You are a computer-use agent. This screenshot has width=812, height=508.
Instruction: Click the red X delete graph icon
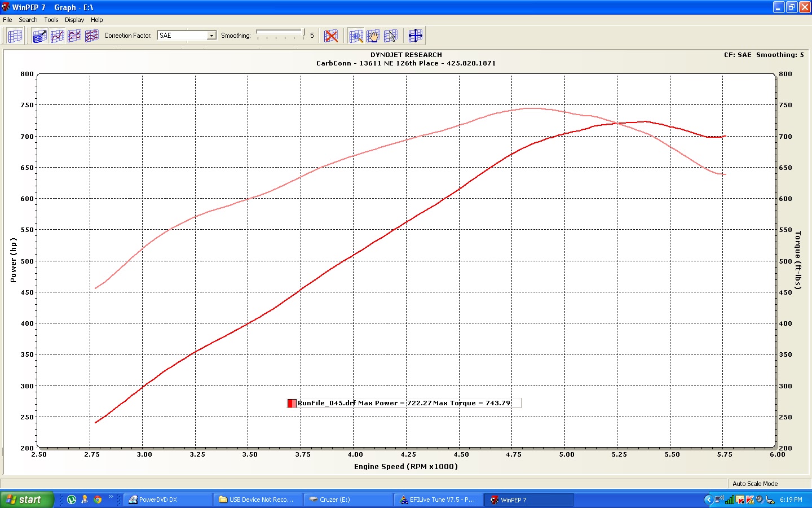331,36
